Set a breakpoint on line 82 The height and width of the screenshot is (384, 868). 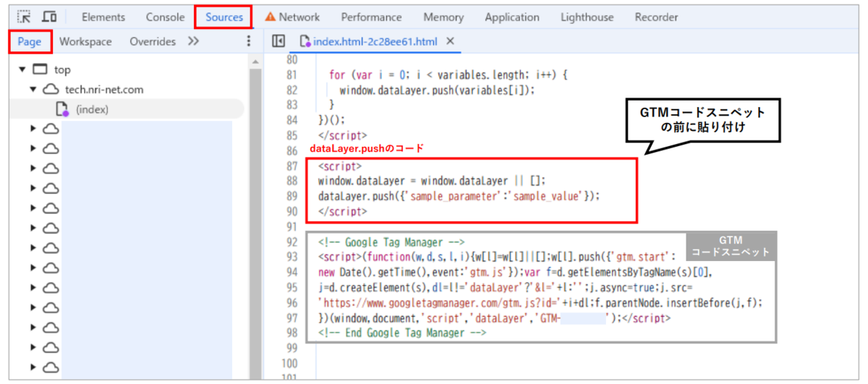pos(292,90)
